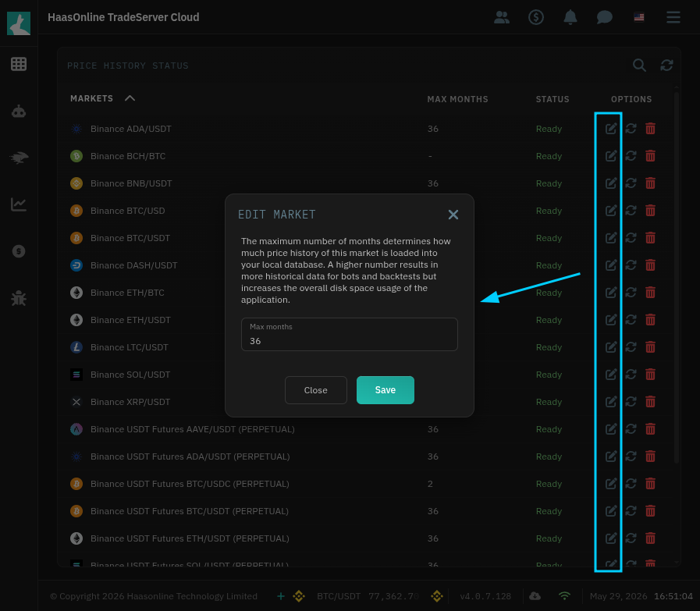
Task: Click the Binance LTC/USDT Litecoin icon
Action: click(76, 346)
